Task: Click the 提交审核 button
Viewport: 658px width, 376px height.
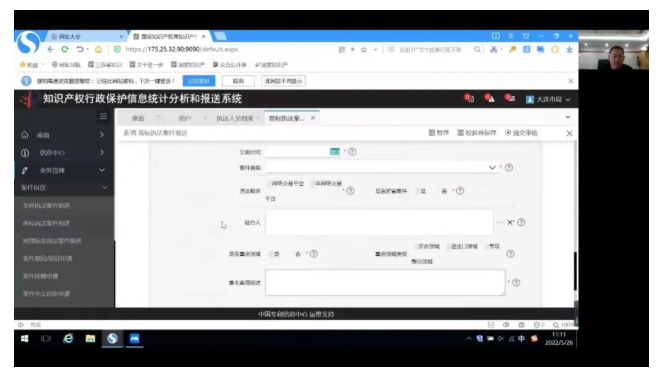Action: tap(521, 133)
